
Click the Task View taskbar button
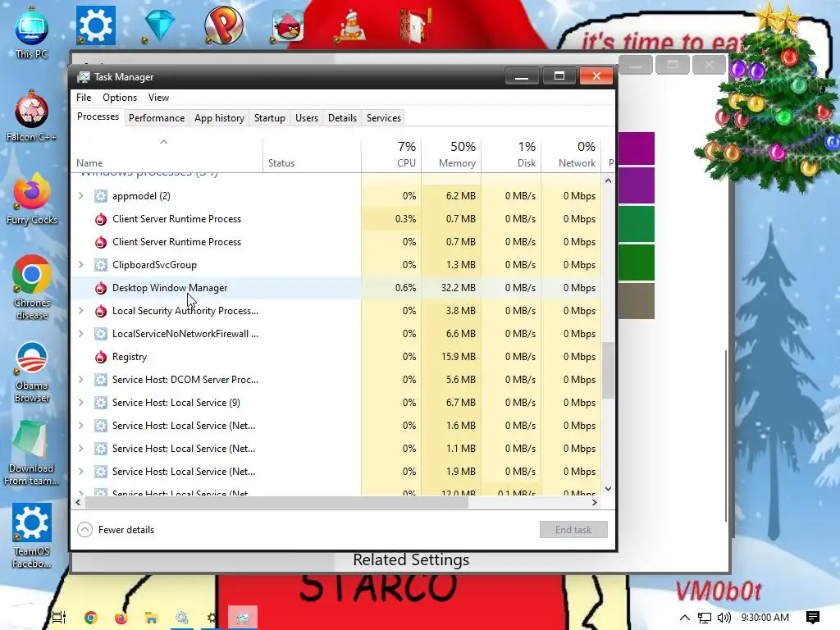[59, 618]
